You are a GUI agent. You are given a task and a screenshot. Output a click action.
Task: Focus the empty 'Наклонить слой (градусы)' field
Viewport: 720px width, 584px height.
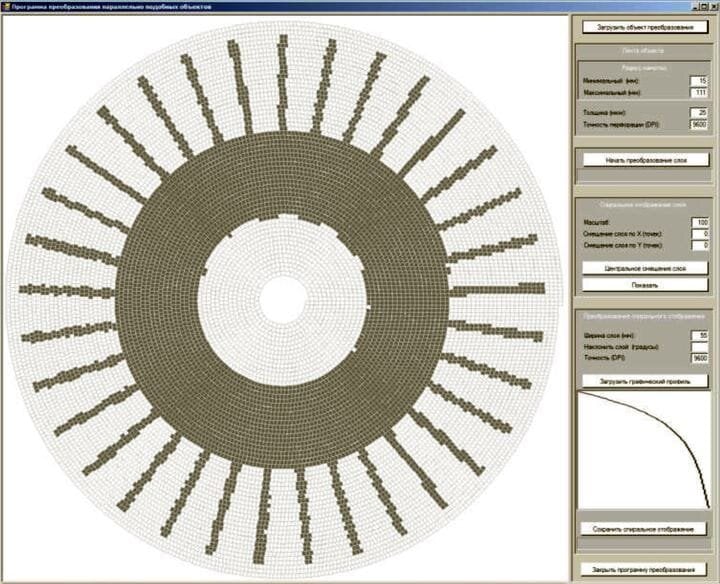tap(698, 346)
